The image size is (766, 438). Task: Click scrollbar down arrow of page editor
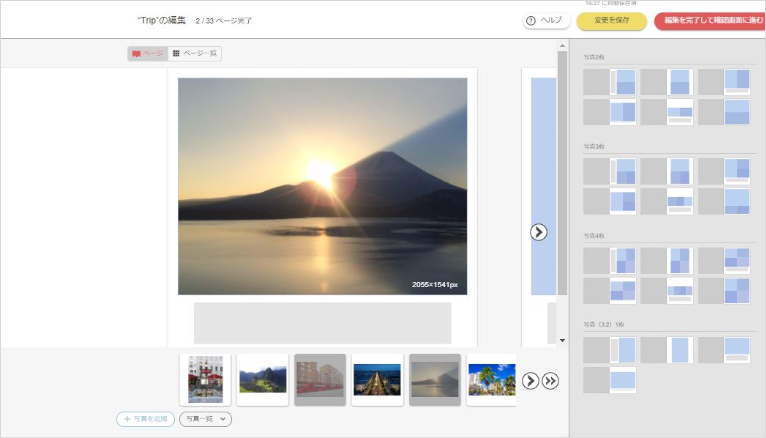pyautogui.click(x=562, y=340)
